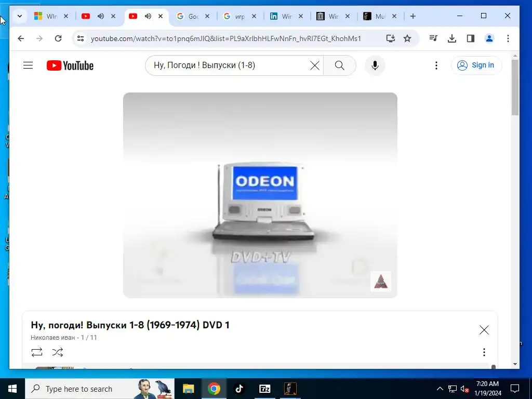Close the first YouTube tab
The width and height of the screenshot is (532, 399).
[113, 16]
